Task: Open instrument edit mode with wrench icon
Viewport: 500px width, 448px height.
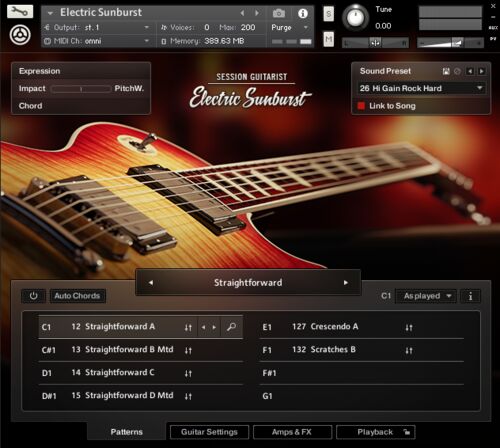Action: coord(20,12)
